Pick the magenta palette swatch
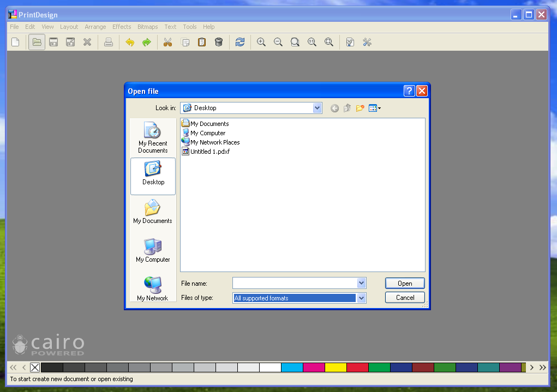The width and height of the screenshot is (557, 392). [x=314, y=367]
